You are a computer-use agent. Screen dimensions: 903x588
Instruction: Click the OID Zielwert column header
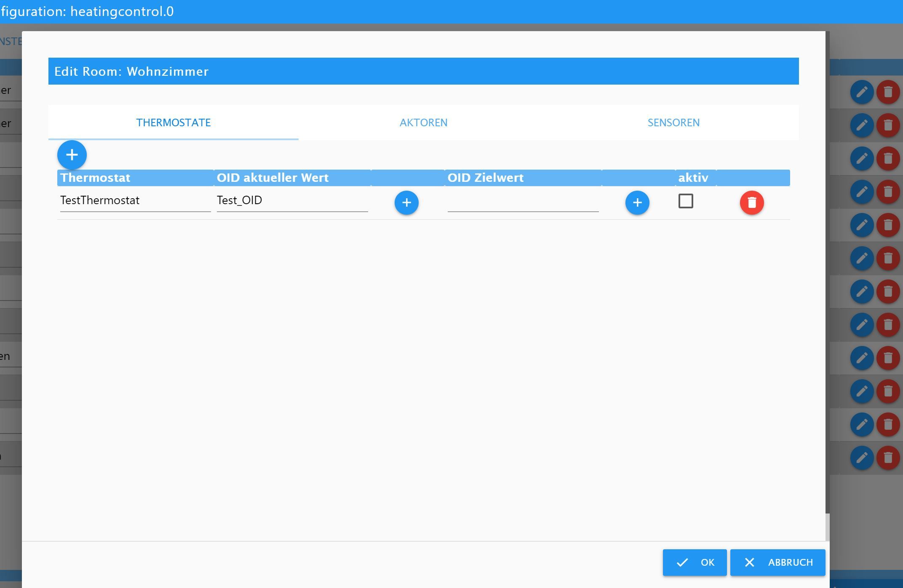tap(523, 178)
